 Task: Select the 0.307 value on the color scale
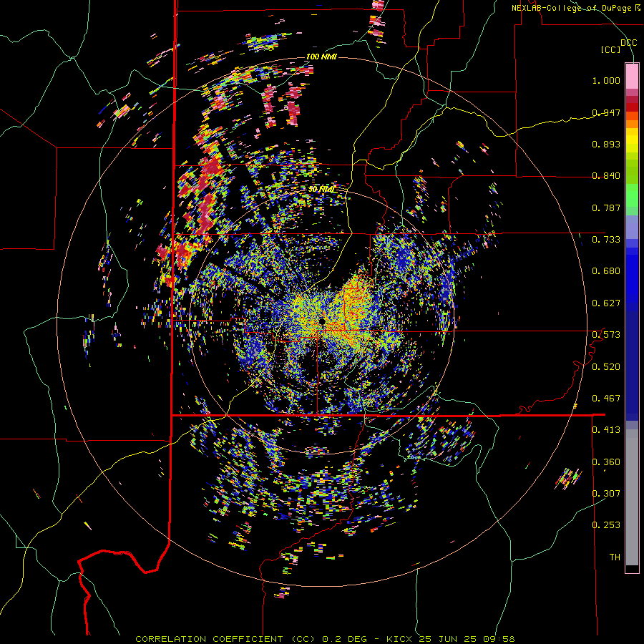pos(606,493)
